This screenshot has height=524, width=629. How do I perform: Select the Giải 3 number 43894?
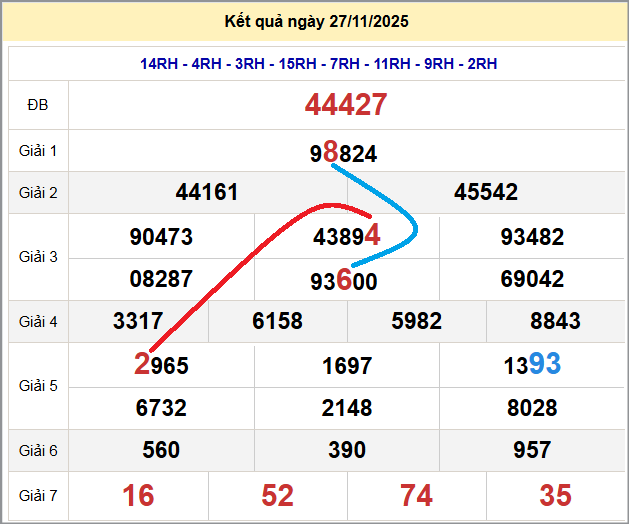pos(346,237)
